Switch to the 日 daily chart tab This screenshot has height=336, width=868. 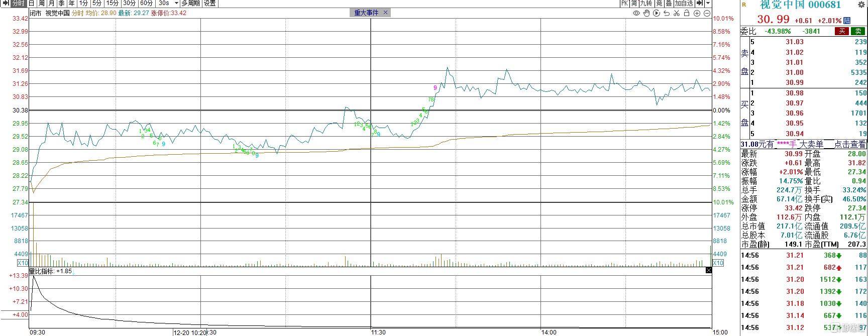pos(32,3)
